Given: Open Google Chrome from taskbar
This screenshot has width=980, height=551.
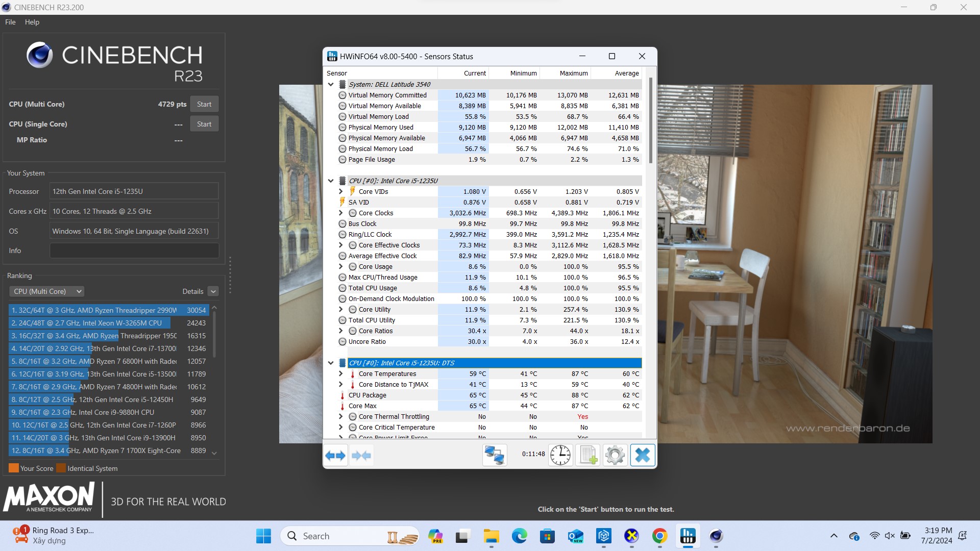Looking at the screenshot, I should coord(659,536).
